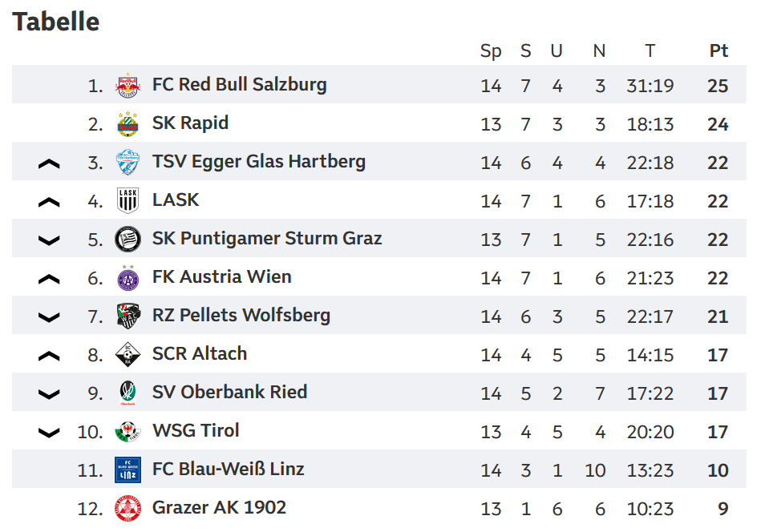Click the Wolfsberg club logo

point(128,316)
